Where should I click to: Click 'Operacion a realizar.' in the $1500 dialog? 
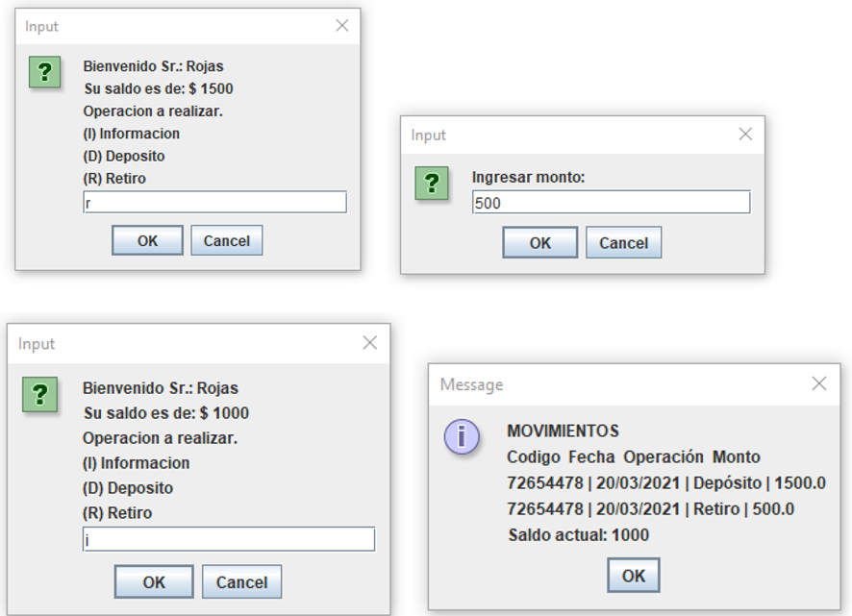pyautogui.click(x=153, y=111)
